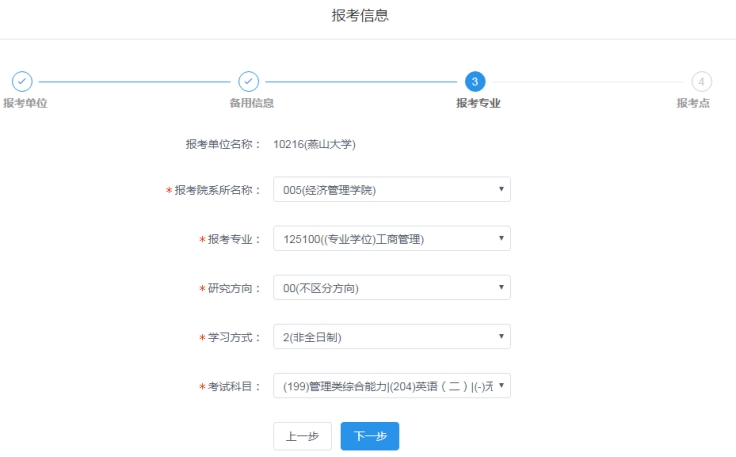Click the 10216(燕山大学) unit name text
Viewport: 736px width, 457px height.
click(x=314, y=144)
